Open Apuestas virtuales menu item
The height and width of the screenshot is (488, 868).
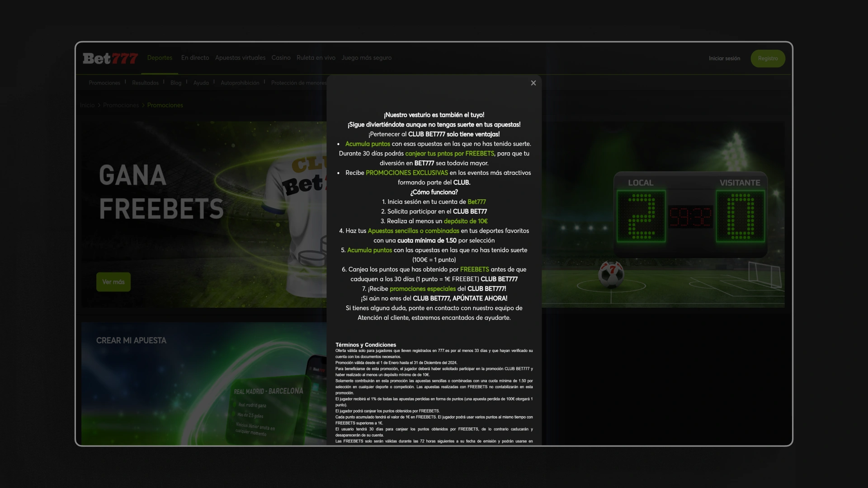(x=240, y=58)
